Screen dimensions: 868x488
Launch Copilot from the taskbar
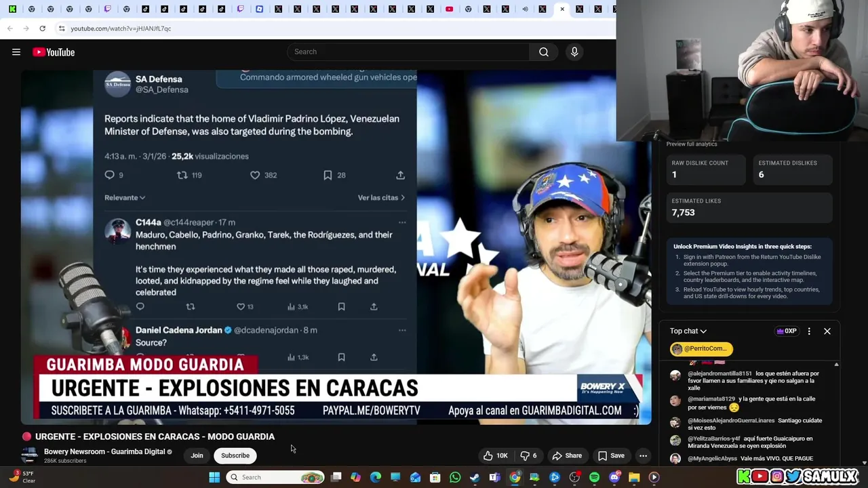coord(355,477)
